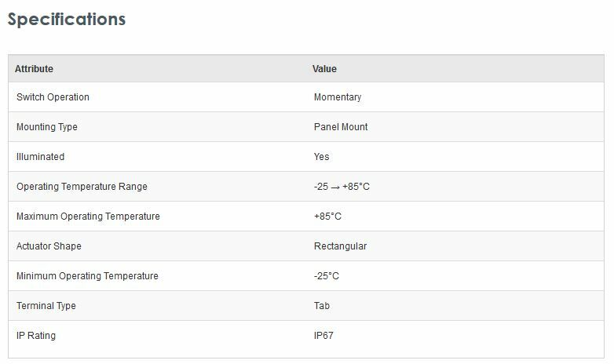Select the Illuminated attribute row
The height and width of the screenshot is (364, 614).
coord(306,157)
